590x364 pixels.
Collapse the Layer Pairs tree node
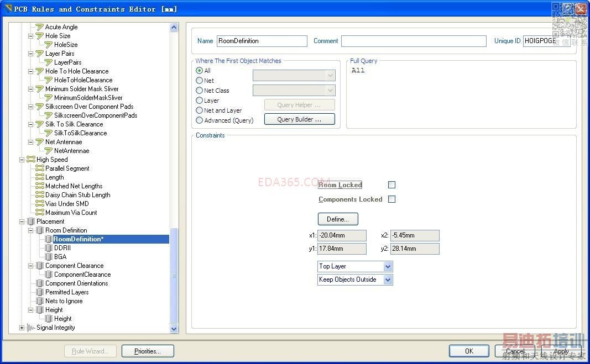click(x=31, y=54)
